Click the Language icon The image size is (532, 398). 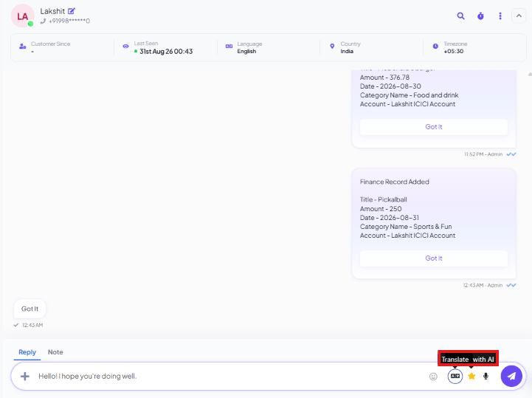[x=229, y=47]
